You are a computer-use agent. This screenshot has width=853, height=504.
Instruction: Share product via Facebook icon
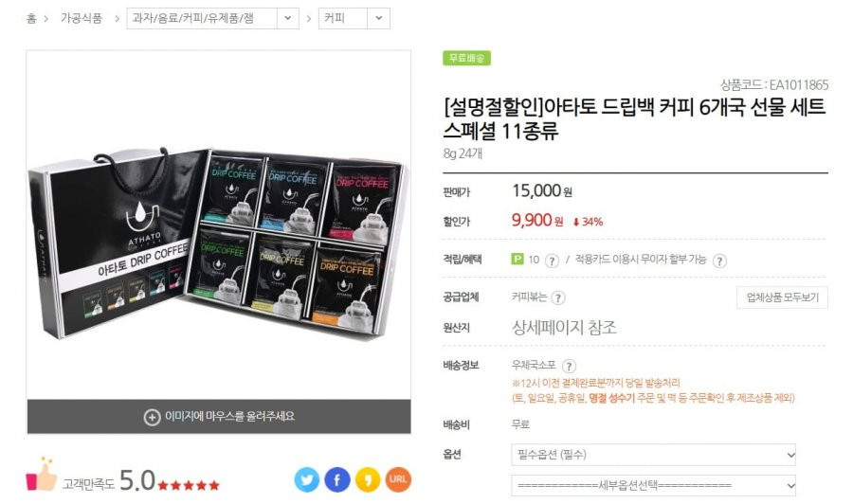[x=337, y=479]
